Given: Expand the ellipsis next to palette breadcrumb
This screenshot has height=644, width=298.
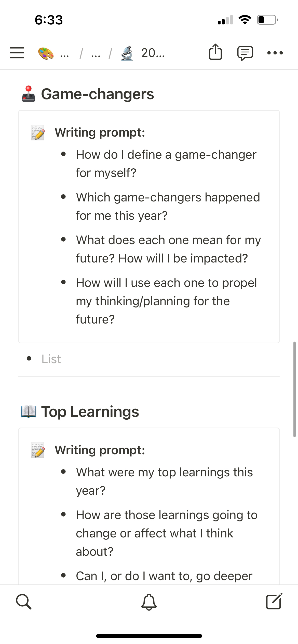Looking at the screenshot, I should 64,53.
